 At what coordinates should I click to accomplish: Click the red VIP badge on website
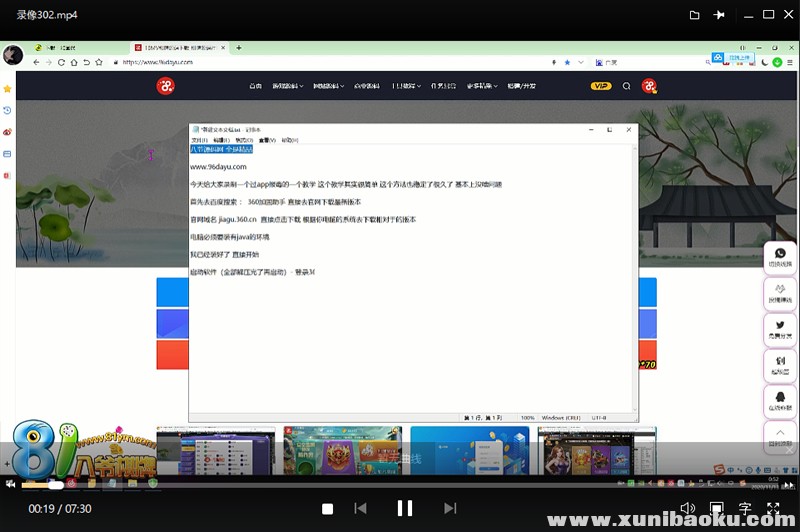click(601, 86)
